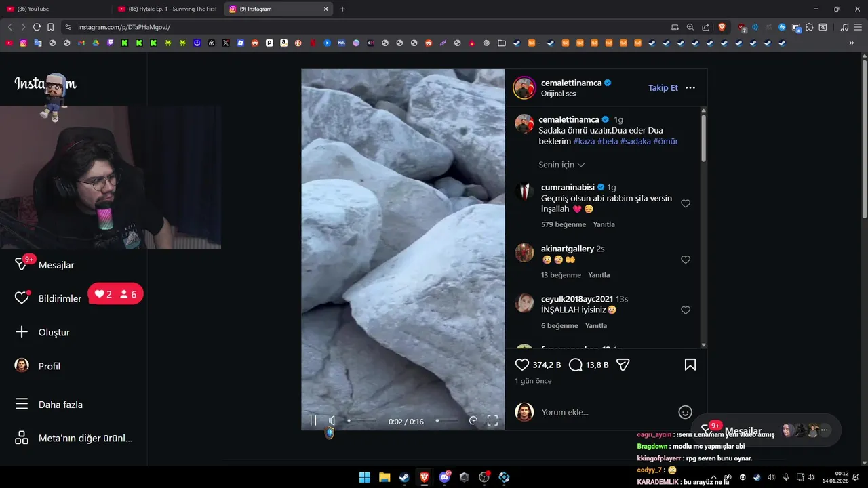The width and height of the screenshot is (868, 488).
Task: Switch to the 'Hytale Ep. 1' browser tab
Action: [166, 9]
